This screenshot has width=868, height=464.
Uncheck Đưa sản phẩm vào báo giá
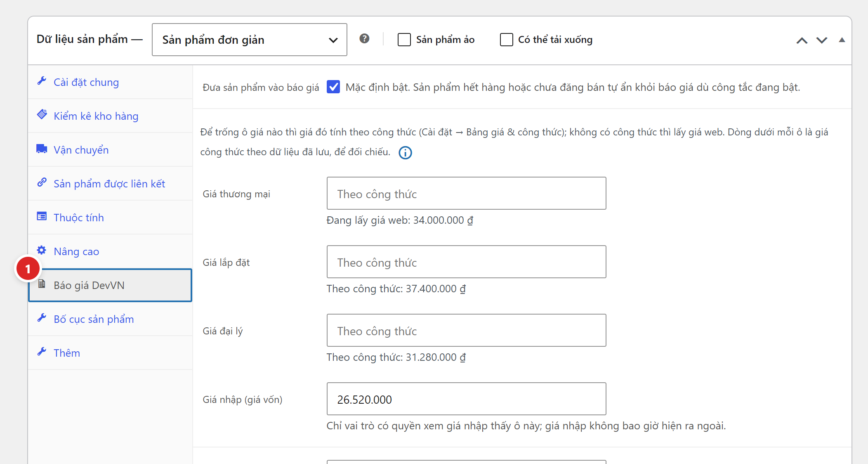coord(333,87)
